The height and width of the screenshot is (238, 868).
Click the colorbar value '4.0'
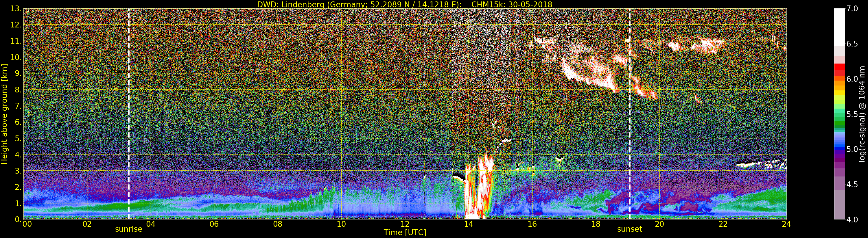pyautogui.click(x=852, y=220)
